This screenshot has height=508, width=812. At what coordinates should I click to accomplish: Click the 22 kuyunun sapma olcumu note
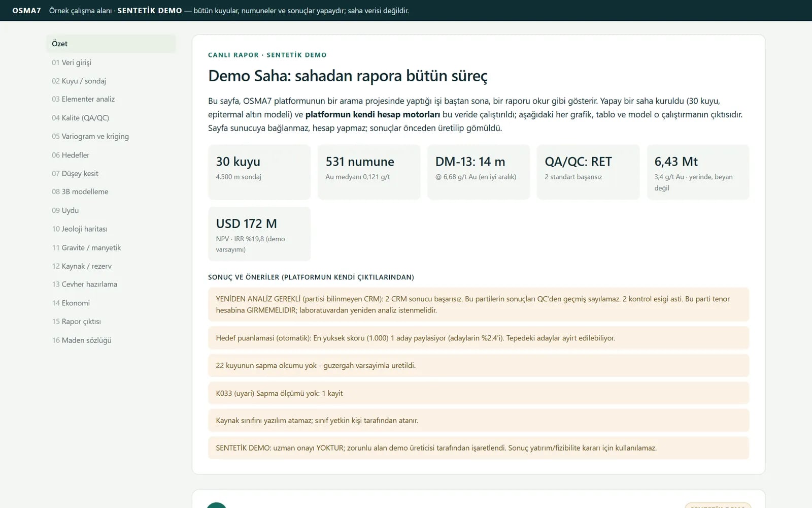(479, 365)
